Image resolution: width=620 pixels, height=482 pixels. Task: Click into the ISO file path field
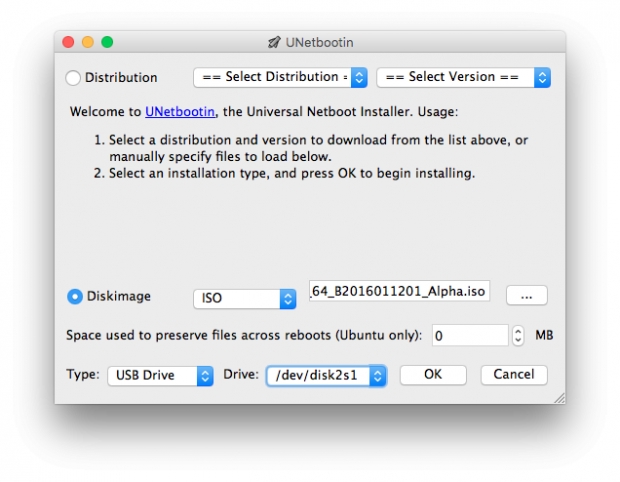pyautogui.click(x=399, y=291)
